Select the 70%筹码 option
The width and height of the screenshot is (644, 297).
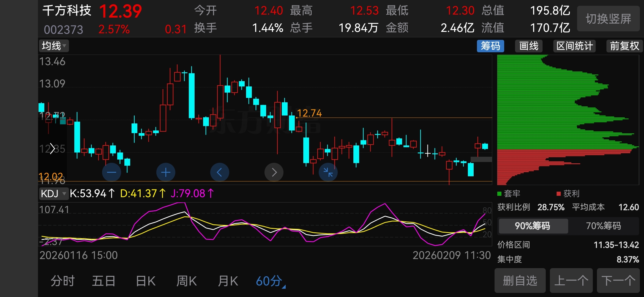click(x=603, y=226)
